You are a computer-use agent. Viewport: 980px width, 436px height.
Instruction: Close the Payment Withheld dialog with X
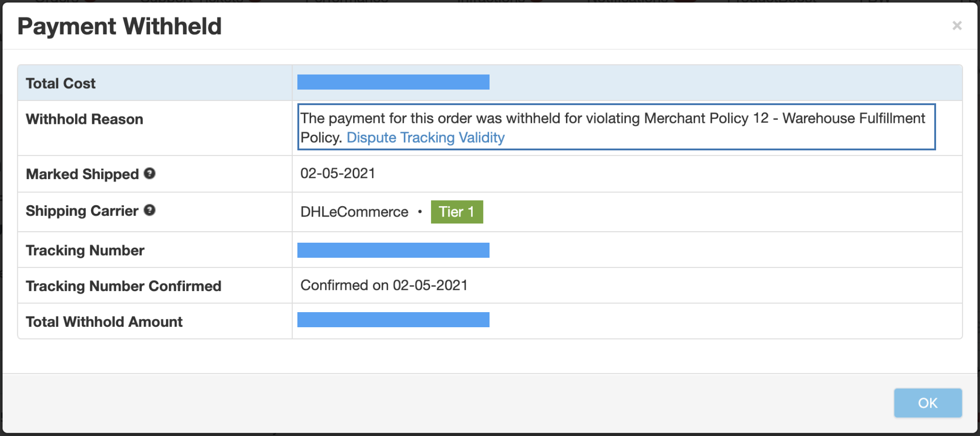[x=957, y=26]
